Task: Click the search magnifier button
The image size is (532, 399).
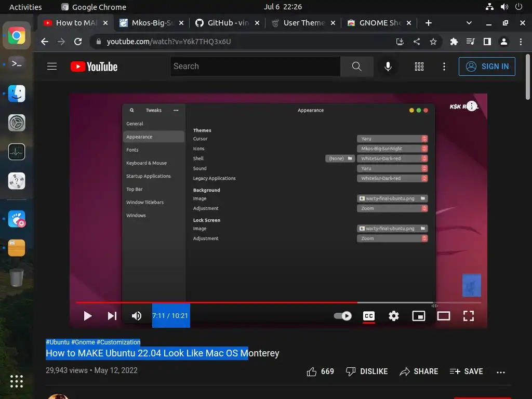Action: 356,66
